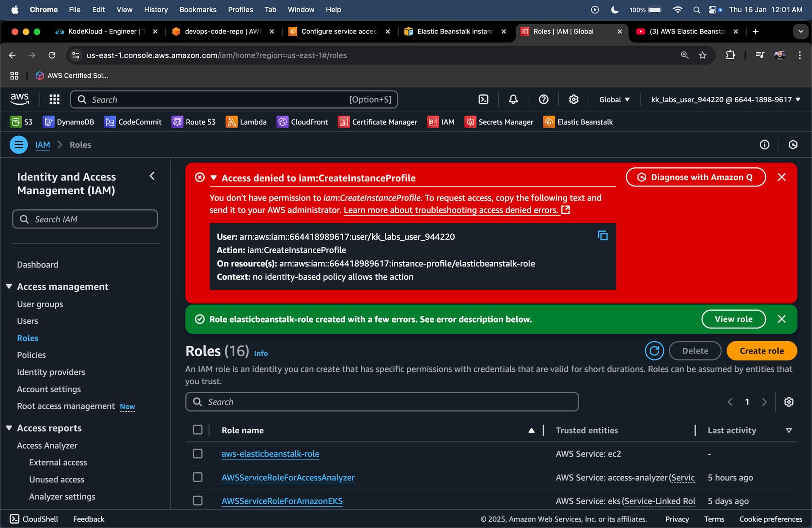Collapse the access denied error details
Image resolution: width=812 pixels, height=528 pixels.
[x=214, y=178]
